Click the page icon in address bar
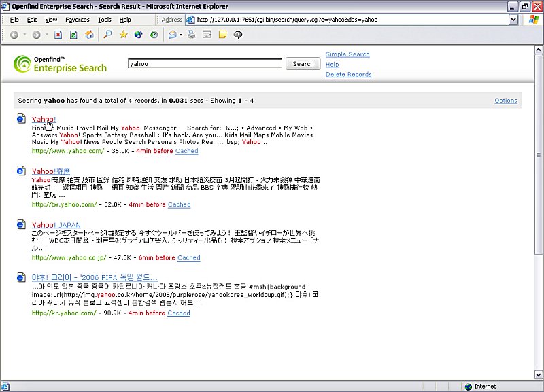The width and height of the screenshot is (544, 392). point(190,20)
